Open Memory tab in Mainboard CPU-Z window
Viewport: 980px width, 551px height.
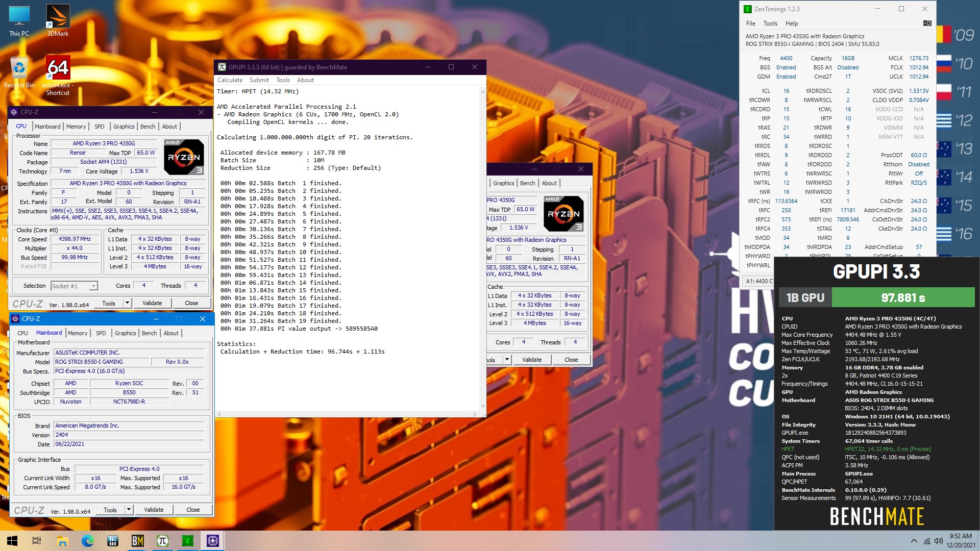point(78,333)
